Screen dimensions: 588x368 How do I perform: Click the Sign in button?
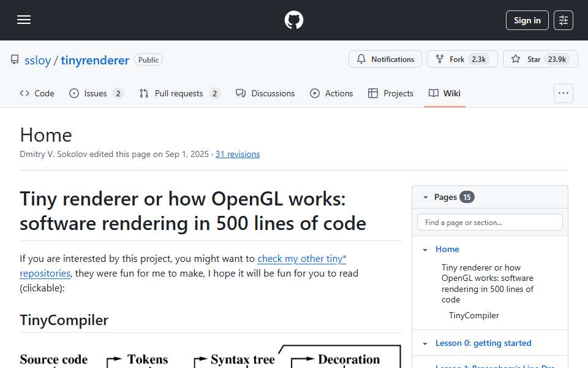(x=527, y=20)
